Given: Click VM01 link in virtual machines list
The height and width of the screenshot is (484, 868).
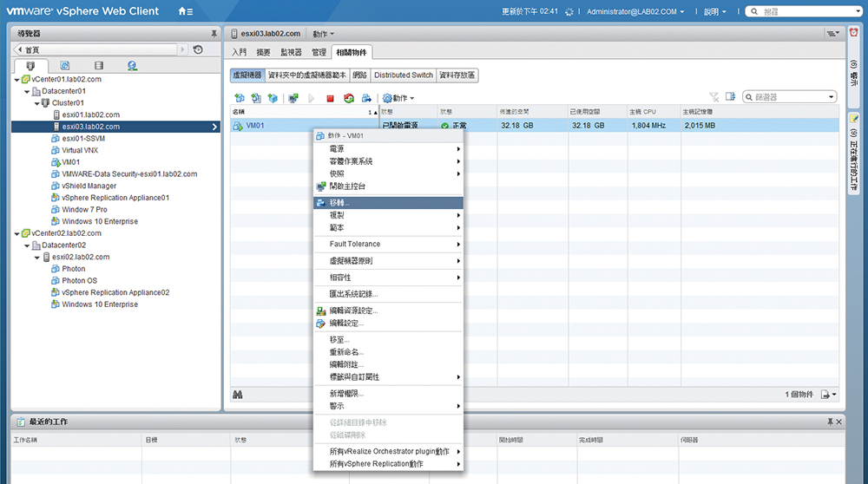Looking at the screenshot, I should (x=255, y=126).
